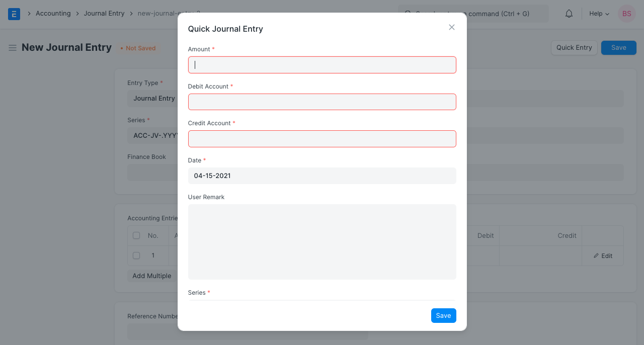Open the Credit Account link field
644x345 pixels.
322,139
